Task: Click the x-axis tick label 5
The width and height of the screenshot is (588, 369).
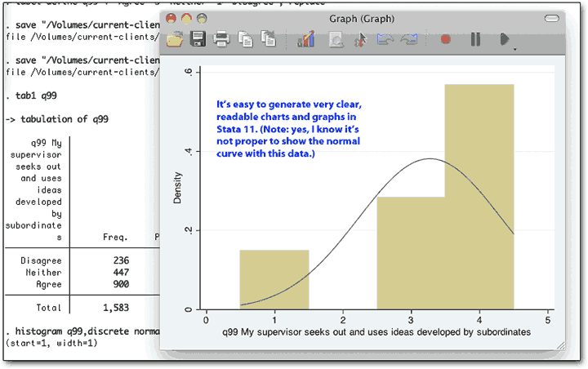Action: 548,320
